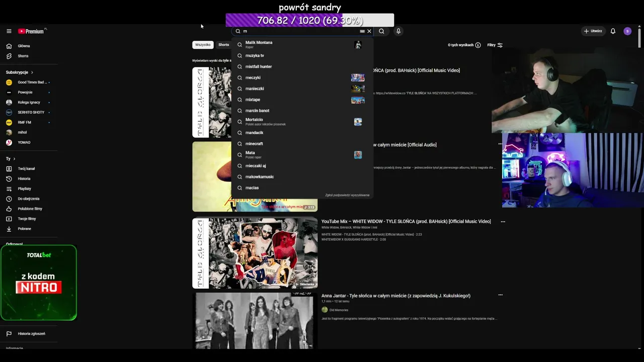Open more options for YouTube Mix result
Image resolution: width=644 pixels, height=362 pixels.
503,222
